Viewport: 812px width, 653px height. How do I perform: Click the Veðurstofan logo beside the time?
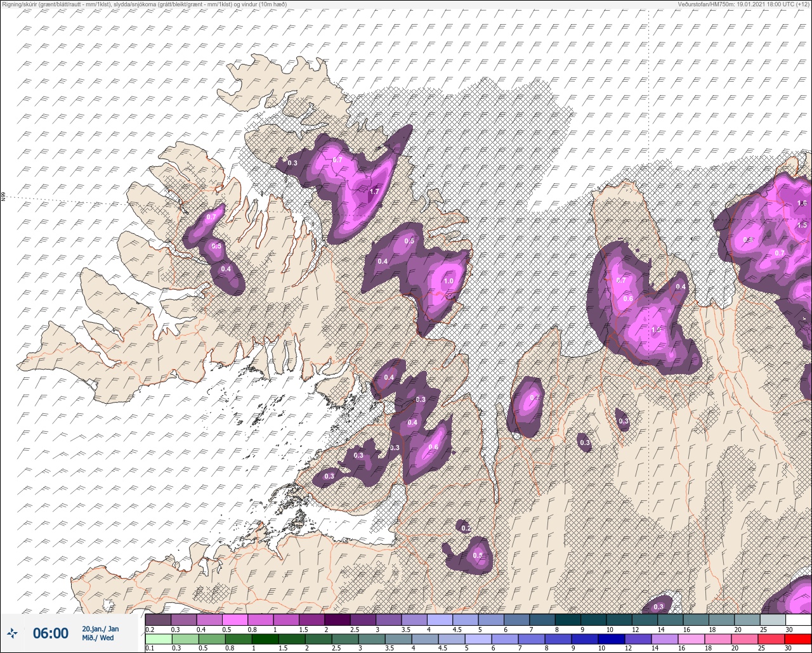(x=13, y=632)
